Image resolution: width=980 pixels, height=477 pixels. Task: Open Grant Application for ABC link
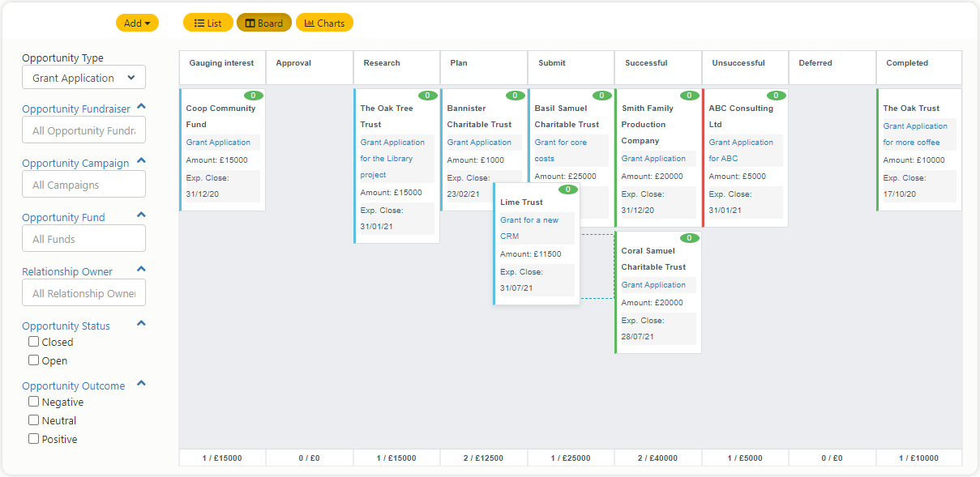click(x=741, y=151)
